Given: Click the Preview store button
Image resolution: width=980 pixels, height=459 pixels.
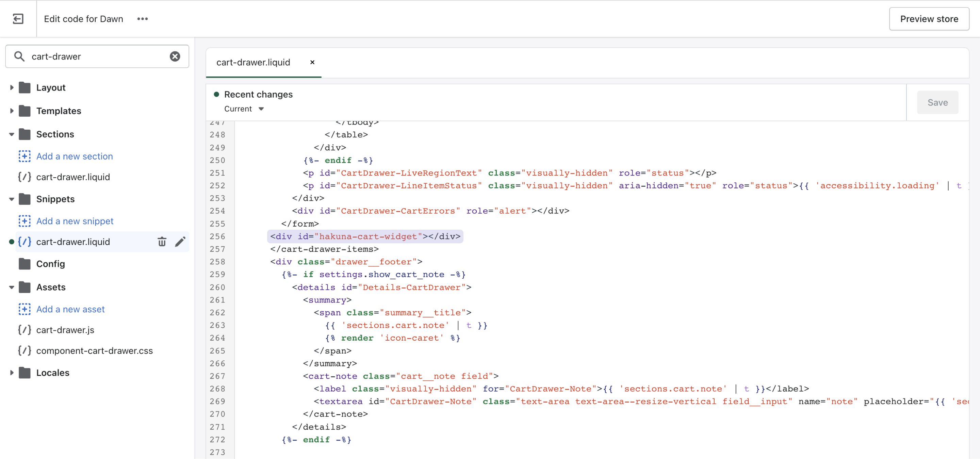Looking at the screenshot, I should pos(929,19).
